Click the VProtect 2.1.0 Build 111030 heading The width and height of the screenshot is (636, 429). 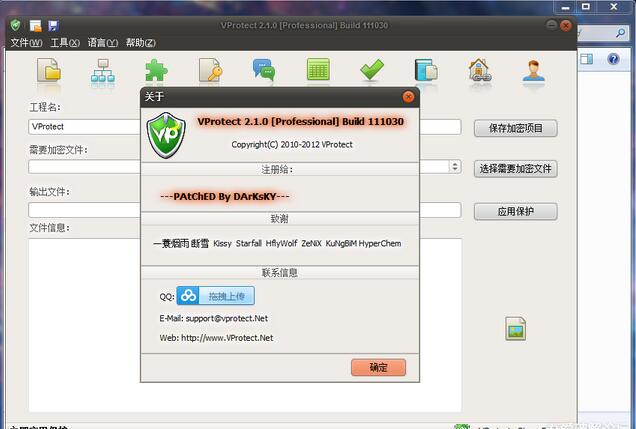coord(301,121)
